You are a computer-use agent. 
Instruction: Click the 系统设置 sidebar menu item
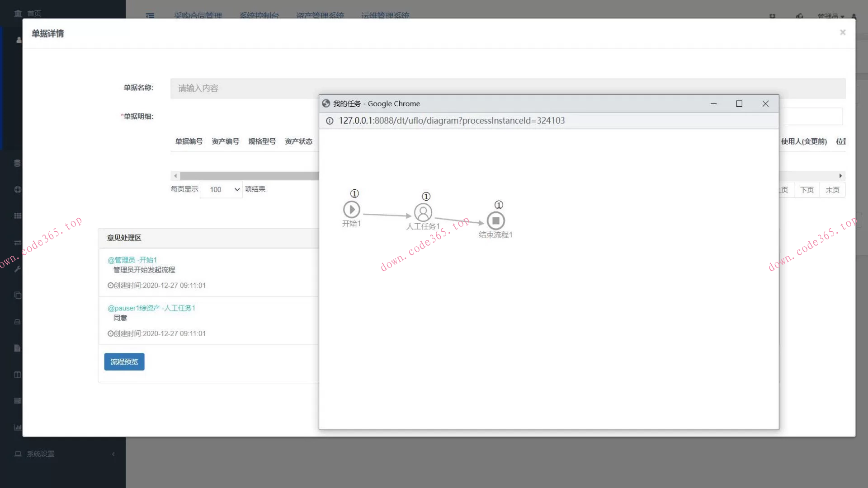click(x=40, y=454)
